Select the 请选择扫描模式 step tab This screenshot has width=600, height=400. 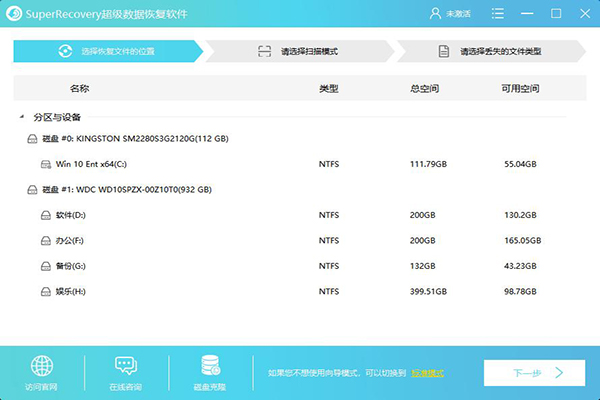pos(300,51)
